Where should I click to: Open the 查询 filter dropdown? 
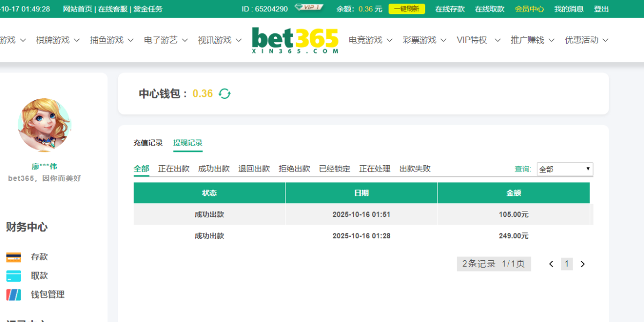[565, 169]
